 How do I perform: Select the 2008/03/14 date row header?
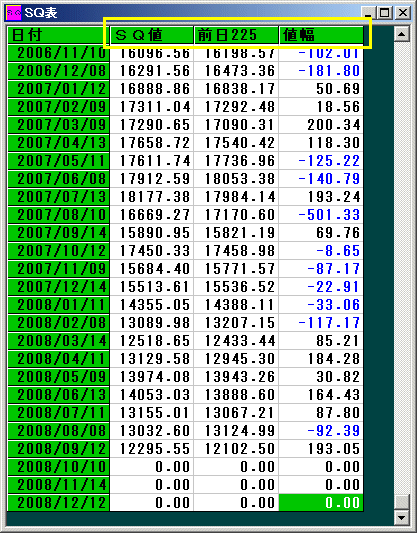click(x=58, y=341)
